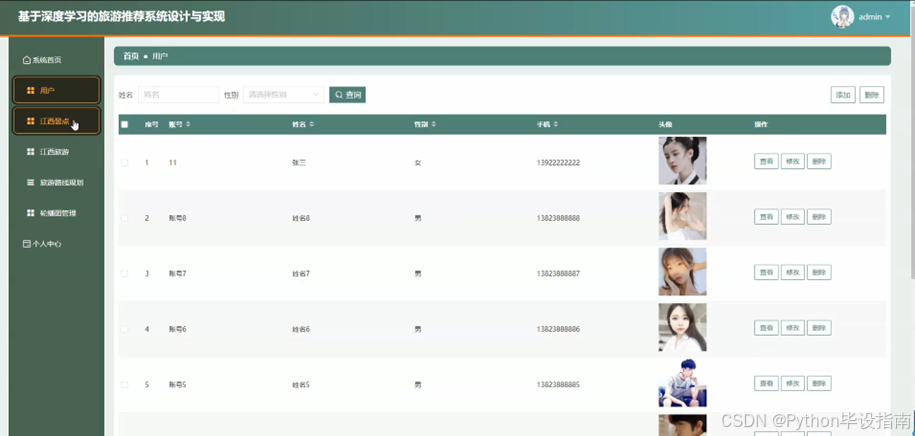Screen dimensions: 915x436
Task: Click the magnifier icon in 查询 button
Action: tap(338, 95)
